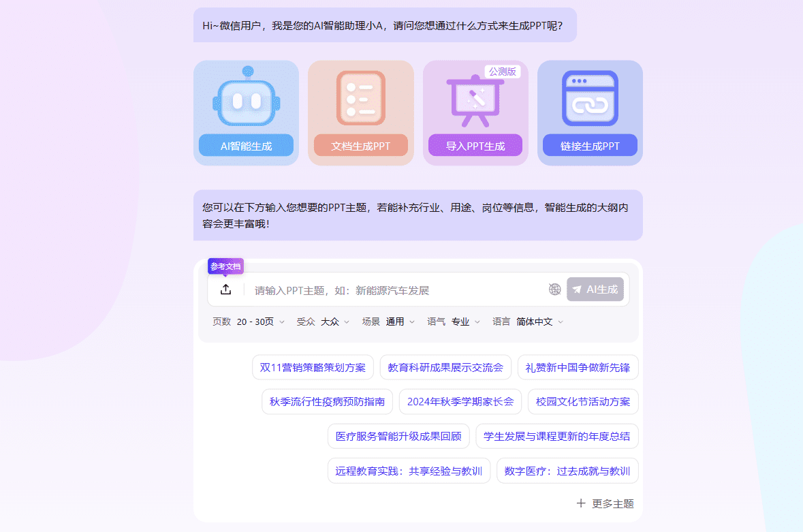803x532 pixels.
Task: Choose topic 数字医疗：过去成就与教训
Action: (567, 471)
